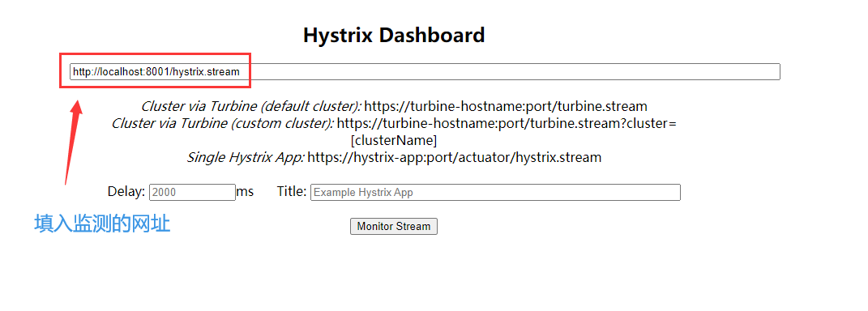868x311 pixels.
Task: Click the 'ms' unit label
Action: click(x=245, y=192)
